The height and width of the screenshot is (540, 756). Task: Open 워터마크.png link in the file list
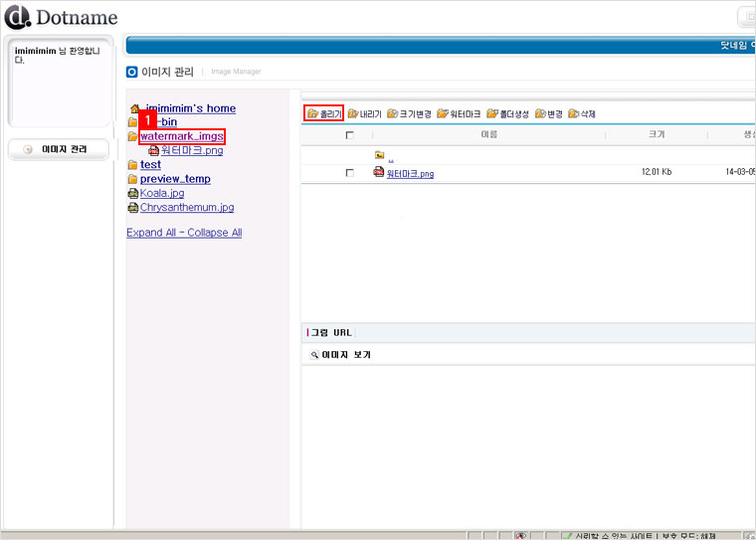pyautogui.click(x=409, y=174)
